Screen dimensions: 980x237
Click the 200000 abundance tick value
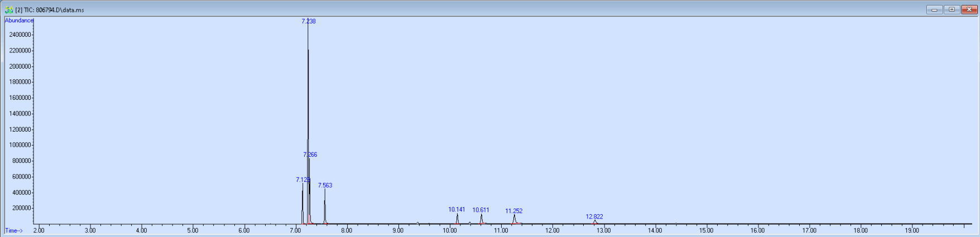tap(22, 208)
